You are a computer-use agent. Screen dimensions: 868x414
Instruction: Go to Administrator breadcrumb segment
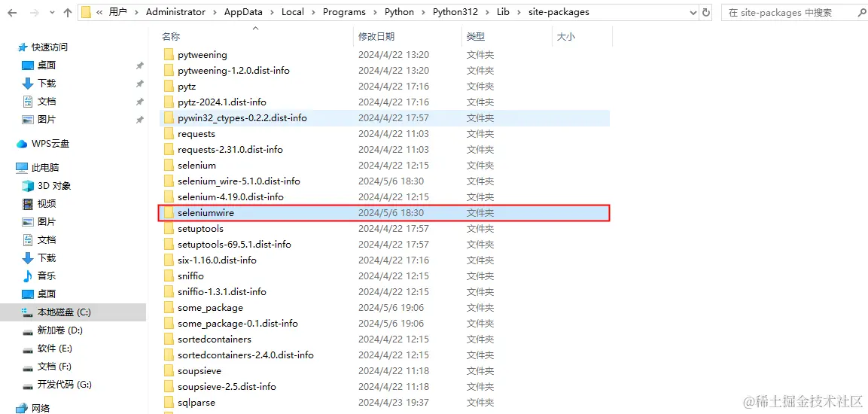point(175,12)
